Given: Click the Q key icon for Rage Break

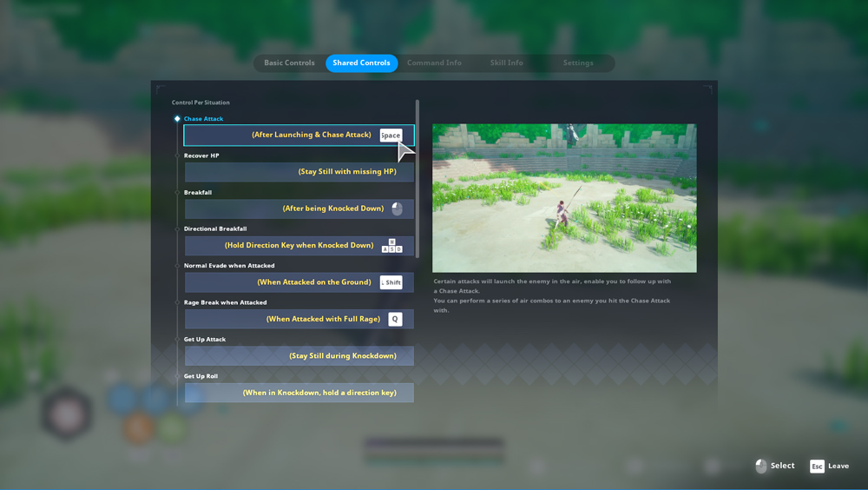Looking at the screenshot, I should tap(395, 319).
